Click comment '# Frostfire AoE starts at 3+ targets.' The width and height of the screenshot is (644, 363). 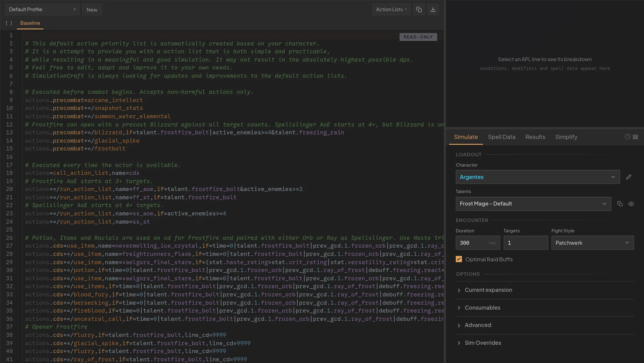coord(89,181)
